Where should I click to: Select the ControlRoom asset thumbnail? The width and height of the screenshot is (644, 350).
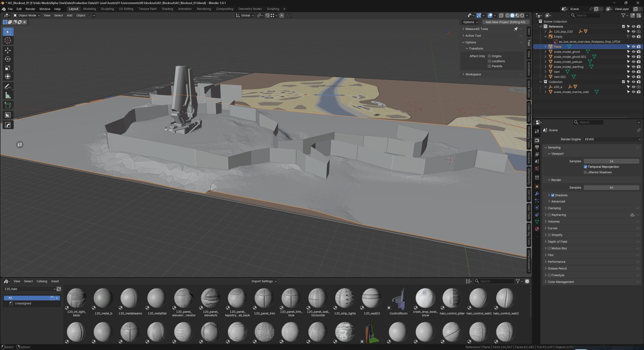(398, 300)
